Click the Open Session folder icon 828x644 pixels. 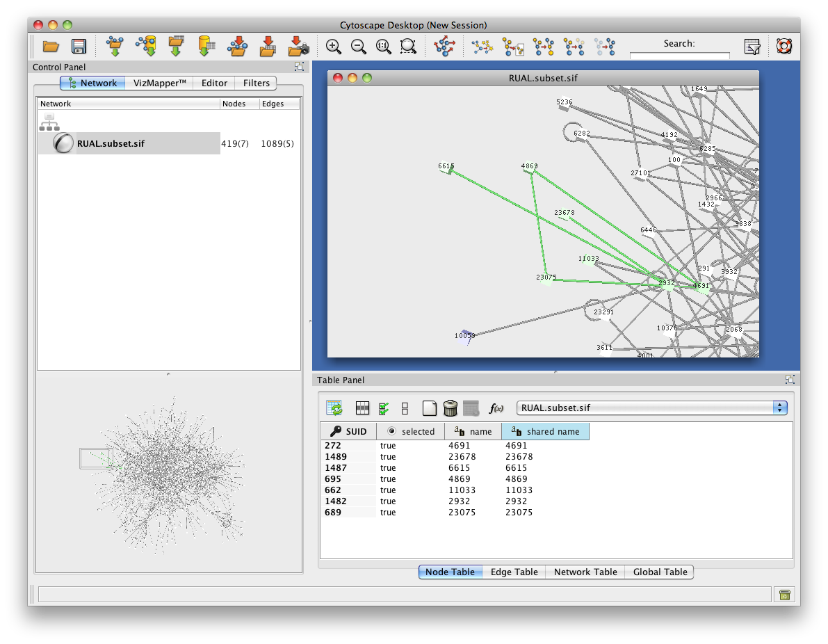[x=51, y=47]
